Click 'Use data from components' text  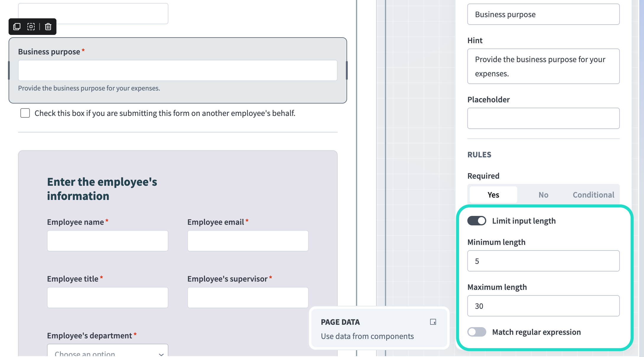pyautogui.click(x=367, y=336)
